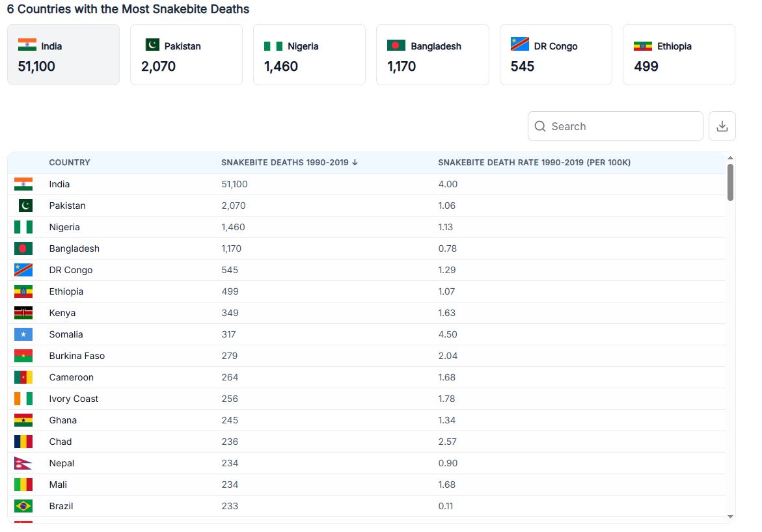Click DR Congo flag in summary card

pos(519,44)
